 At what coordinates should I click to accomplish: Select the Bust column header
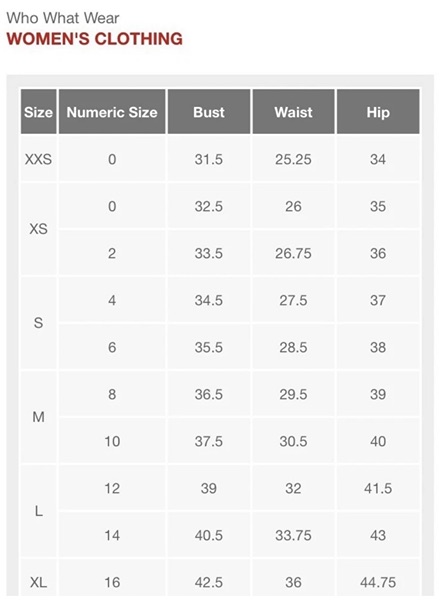click(x=209, y=112)
